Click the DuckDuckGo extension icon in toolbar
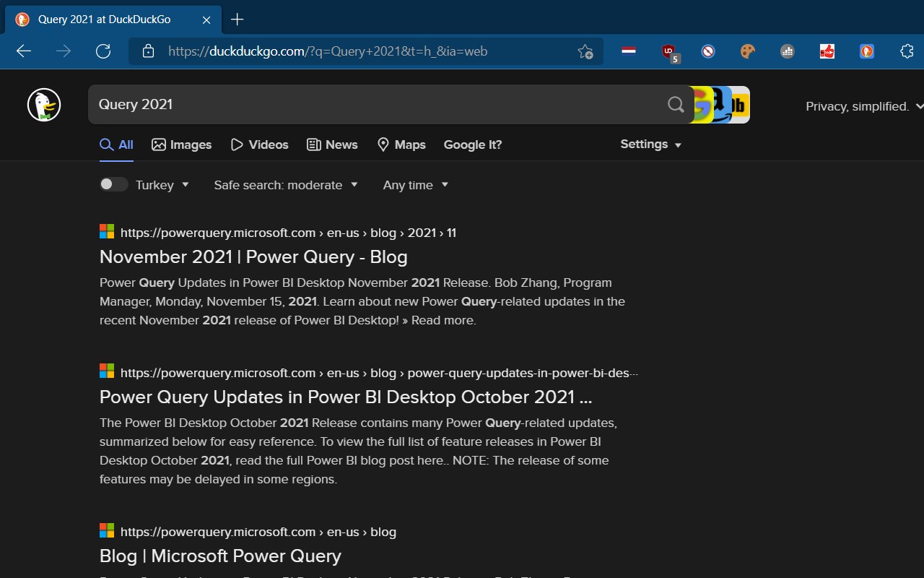 [867, 51]
